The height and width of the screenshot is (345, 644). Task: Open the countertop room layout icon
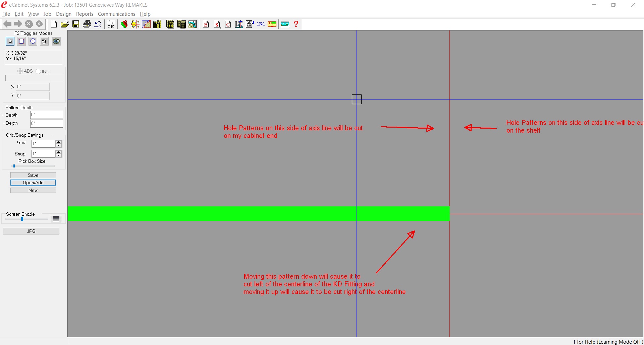(x=193, y=24)
